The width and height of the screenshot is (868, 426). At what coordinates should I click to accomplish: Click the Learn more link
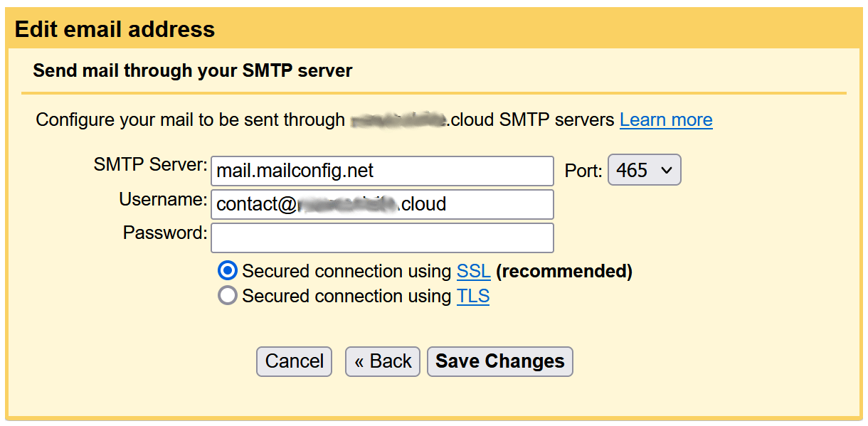tap(666, 119)
